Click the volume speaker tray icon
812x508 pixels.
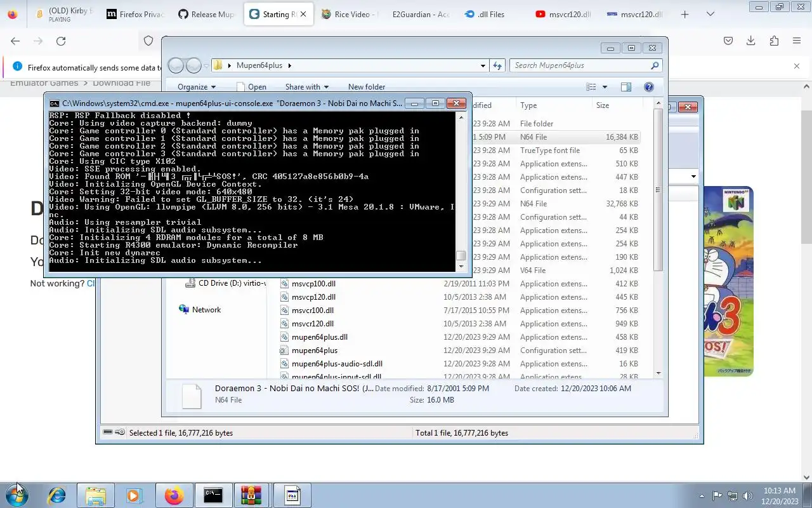[x=748, y=496]
